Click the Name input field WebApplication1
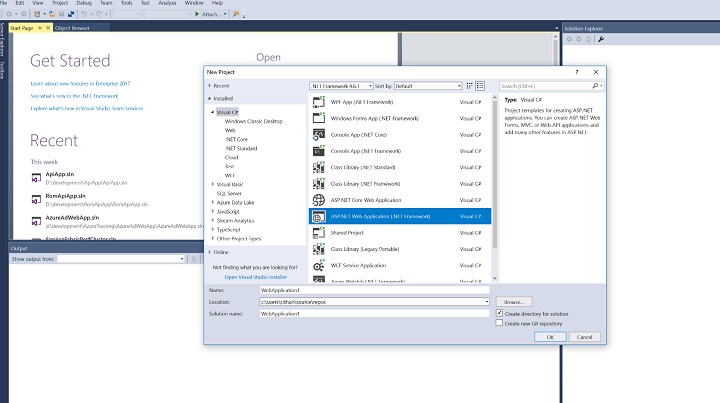 pos(374,290)
